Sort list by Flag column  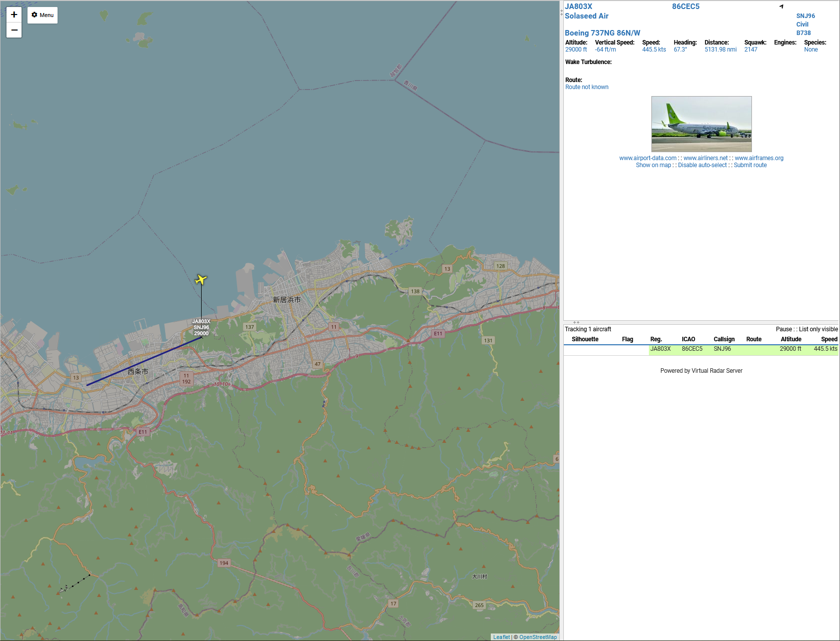tap(627, 339)
